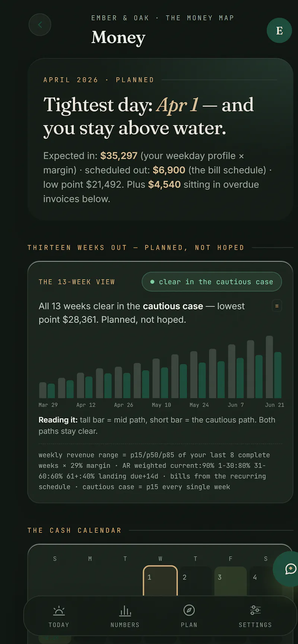Open the E profile avatar
Image resolution: width=298 pixels, height=644 pixels.
tap(279, 31)
